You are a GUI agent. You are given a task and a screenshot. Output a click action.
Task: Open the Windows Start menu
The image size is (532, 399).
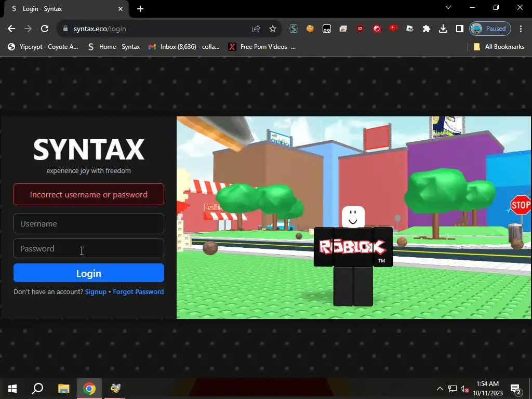point(12,389)
